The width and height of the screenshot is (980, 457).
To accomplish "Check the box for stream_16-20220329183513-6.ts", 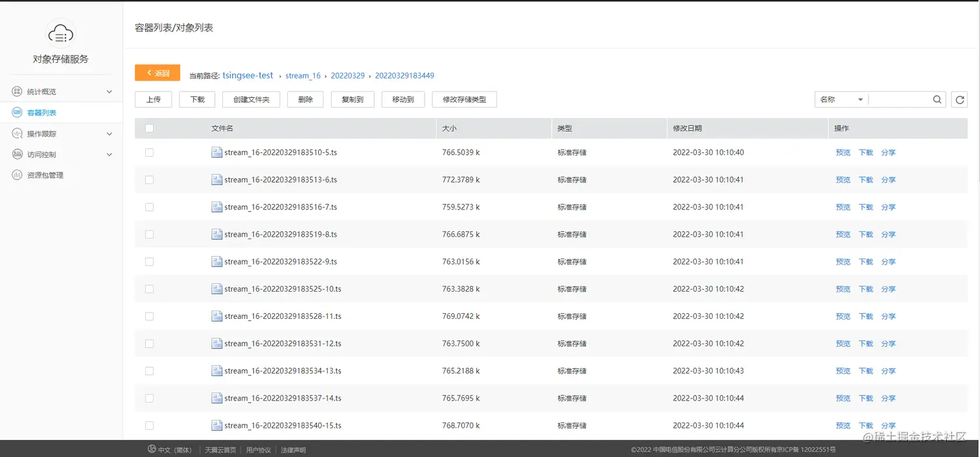I will 149,180.
